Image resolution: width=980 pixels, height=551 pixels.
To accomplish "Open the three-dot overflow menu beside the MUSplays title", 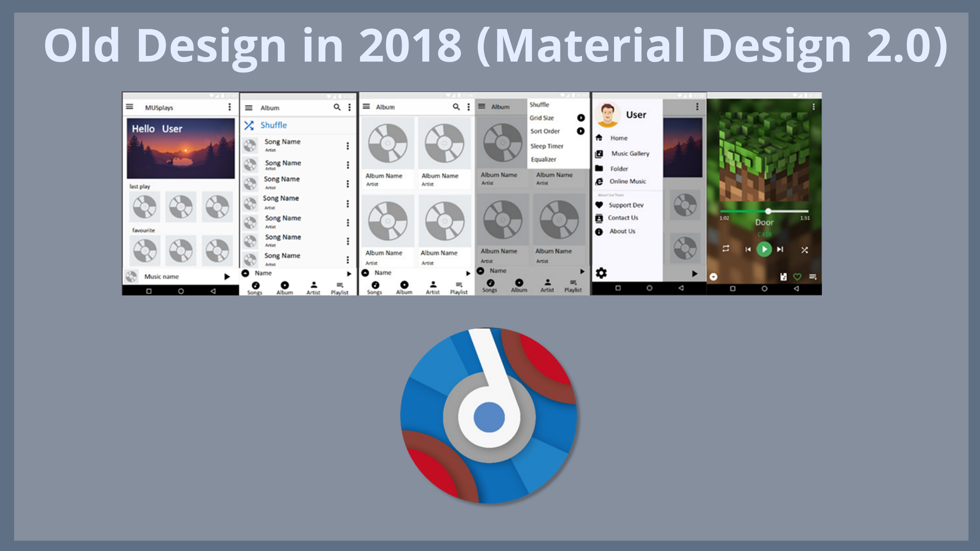I will (230, 107).
